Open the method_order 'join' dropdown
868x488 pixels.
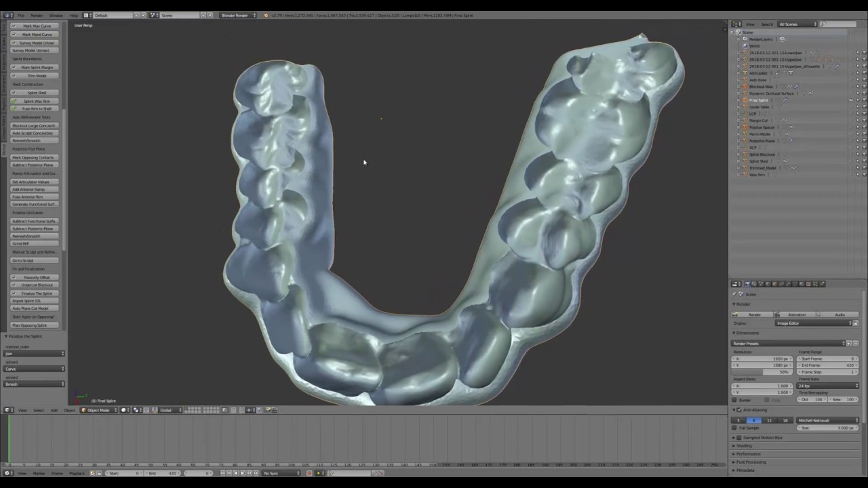tap(35, 354)
